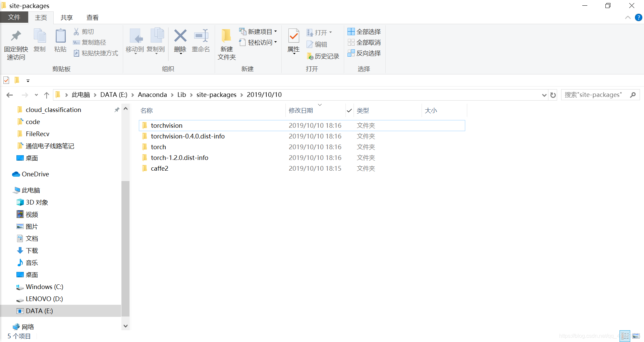Select the torch folder
This screenshot has width=644, height=342.
pyautogui.click(x=302, y=147)
